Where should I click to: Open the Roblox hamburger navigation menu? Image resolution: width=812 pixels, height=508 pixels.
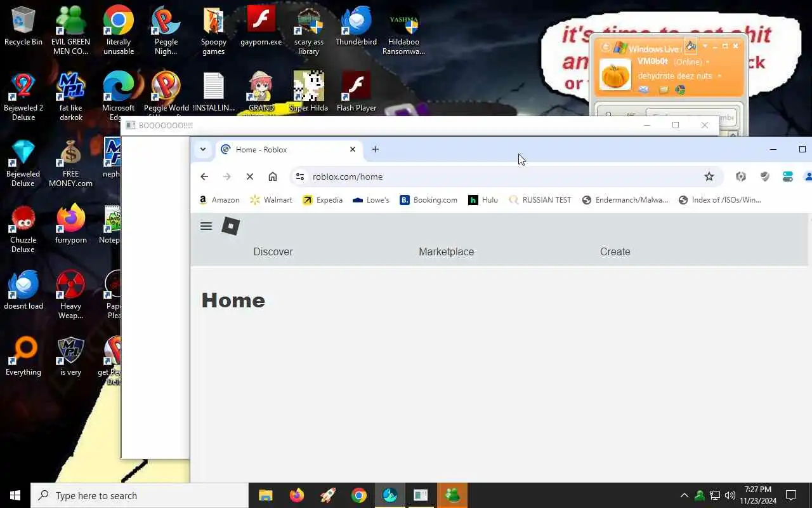pyautogui.click(x=206, y=226)
